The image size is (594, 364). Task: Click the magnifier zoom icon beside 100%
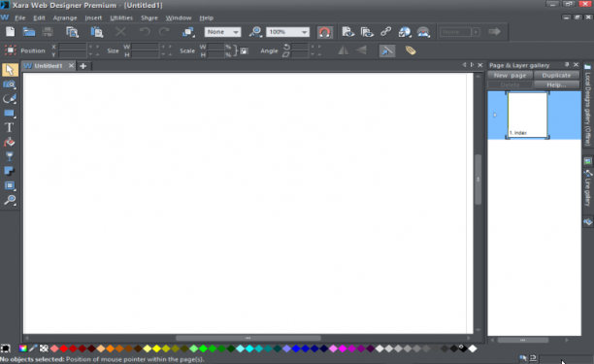[x=255, y=32]
